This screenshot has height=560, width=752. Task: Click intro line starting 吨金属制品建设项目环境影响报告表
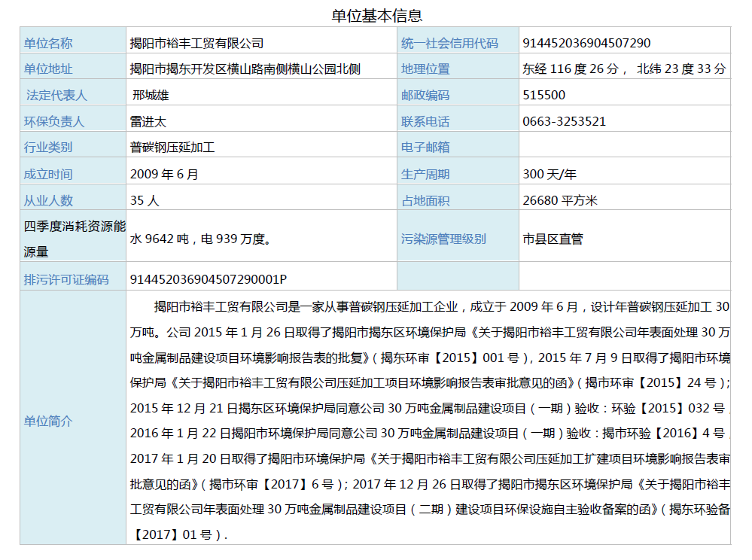click(x=430, y=358)
